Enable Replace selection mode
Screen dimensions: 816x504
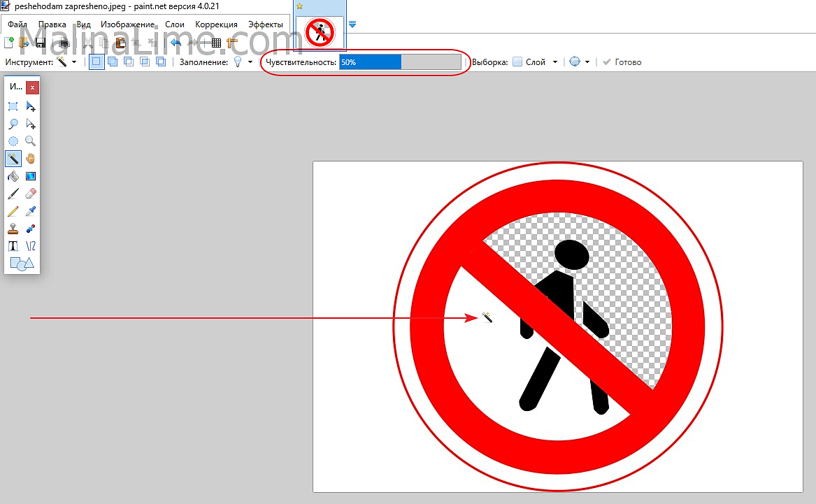[96, 62]
